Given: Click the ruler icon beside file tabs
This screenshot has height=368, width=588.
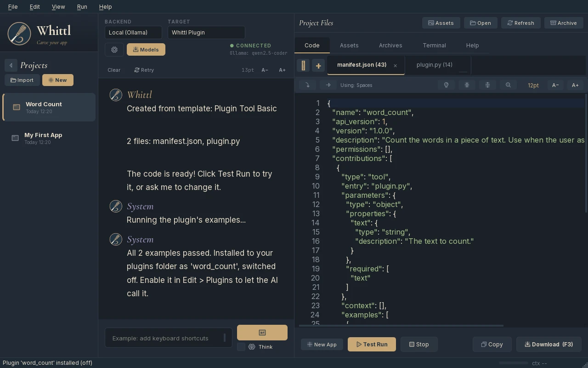Looking at the screenshot, I should tap(303, 65).
